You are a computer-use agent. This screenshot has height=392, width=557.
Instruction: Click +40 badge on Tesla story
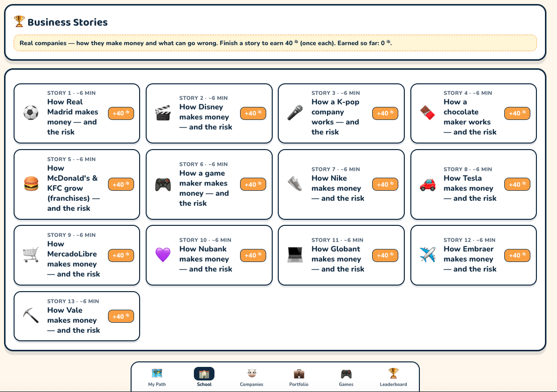pos(517,184)
